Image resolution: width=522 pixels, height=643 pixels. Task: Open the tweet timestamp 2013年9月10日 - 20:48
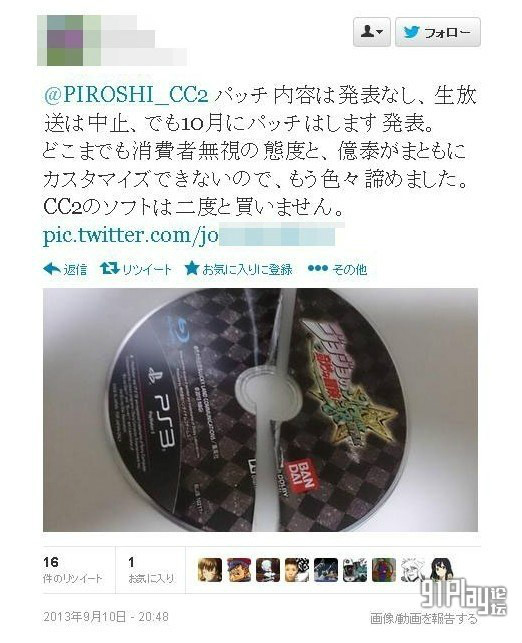coord(106,616)
